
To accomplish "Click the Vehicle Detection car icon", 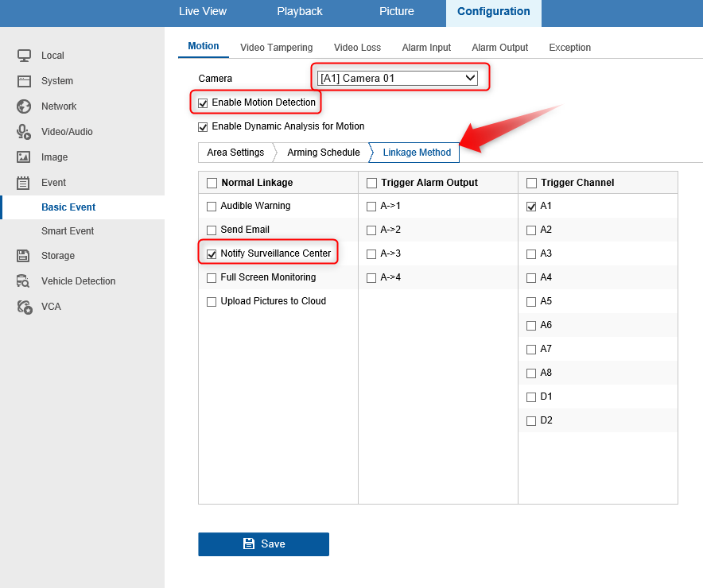I will tap(24, 281).
